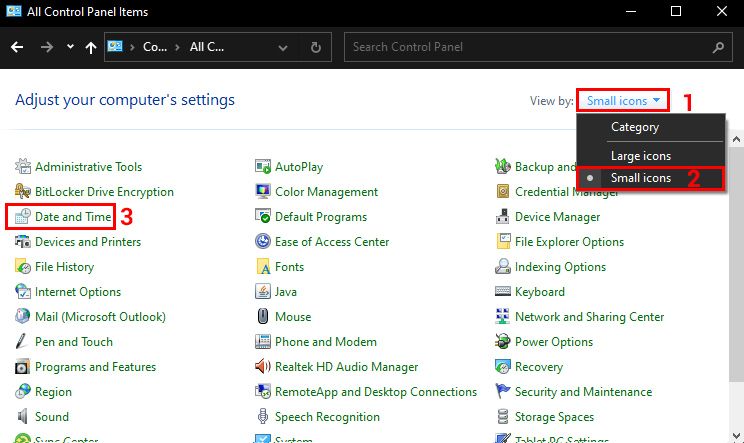Open the Fonts icon
Viewport: 744px width, 443px height.
(262, 267)
